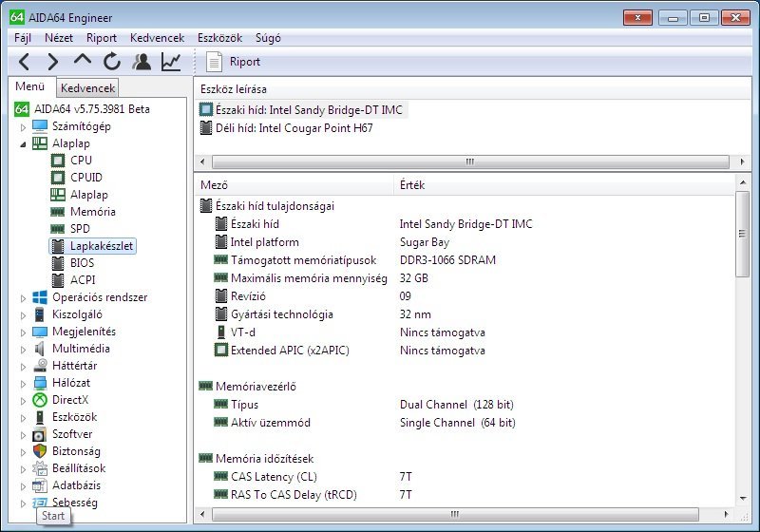760x532 pixels.
Task: Click the Riport toolbar button label
Action: tap(245, 62)
